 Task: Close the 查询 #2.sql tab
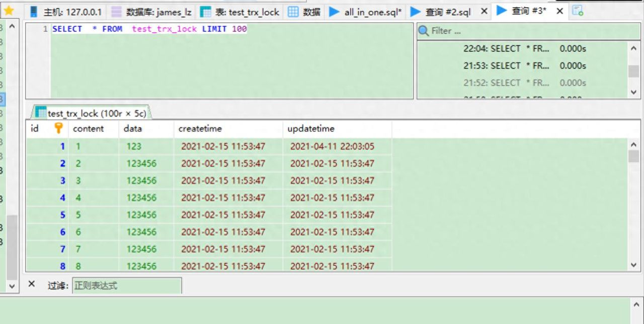click(x=484, y=11)
